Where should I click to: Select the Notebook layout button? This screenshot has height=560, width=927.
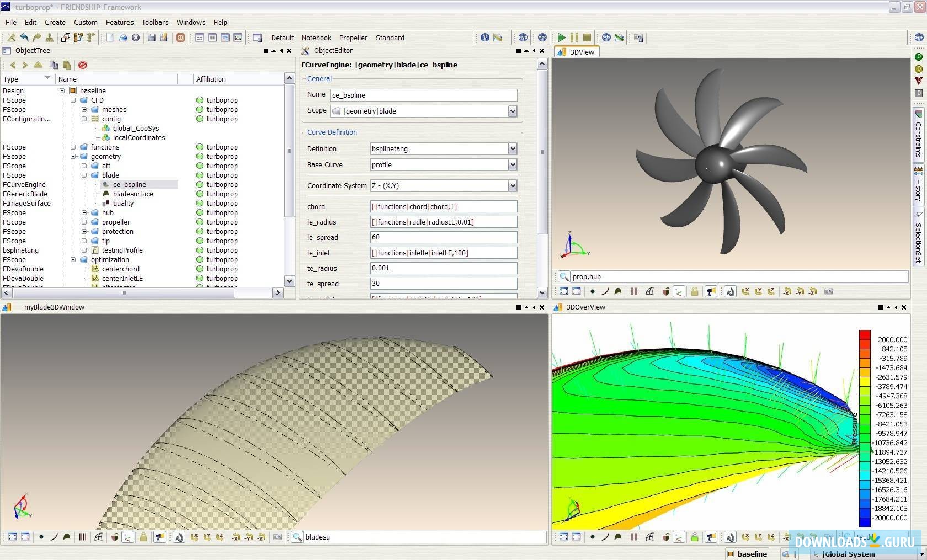pyautogui.click(x=316, y=38)
